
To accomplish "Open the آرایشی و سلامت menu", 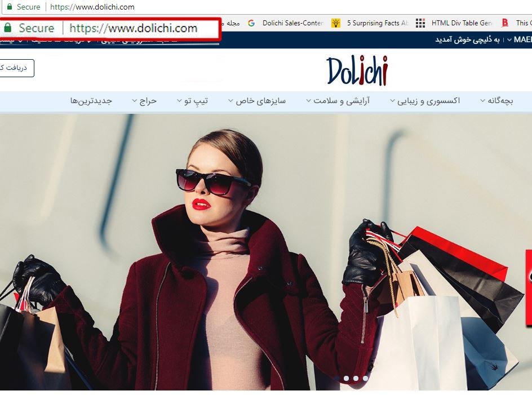I will [339, 100].
